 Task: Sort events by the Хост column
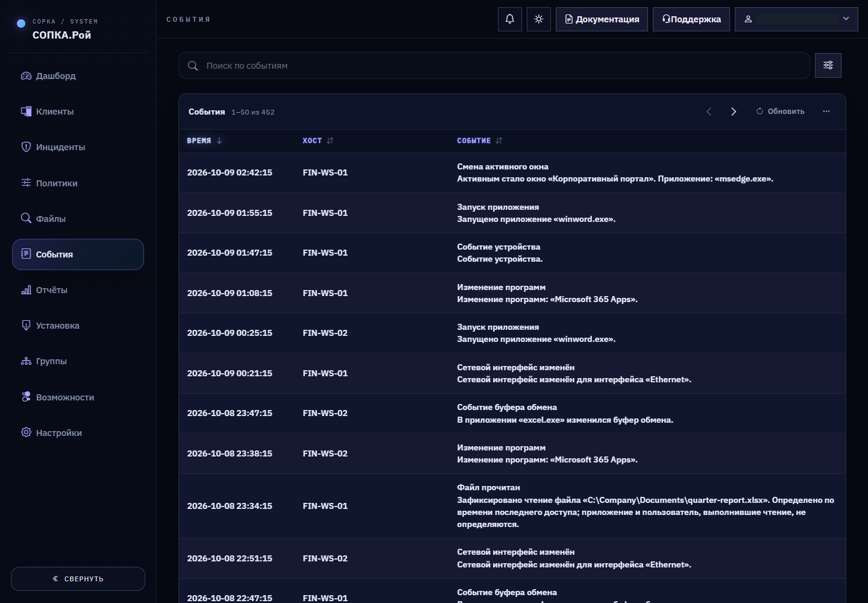tap(318, 140)
